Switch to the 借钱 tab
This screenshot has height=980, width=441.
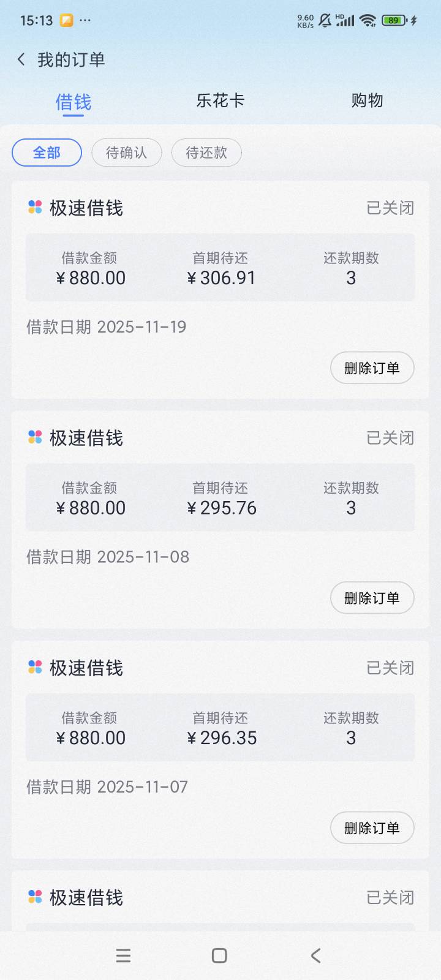tap(73, 102)
